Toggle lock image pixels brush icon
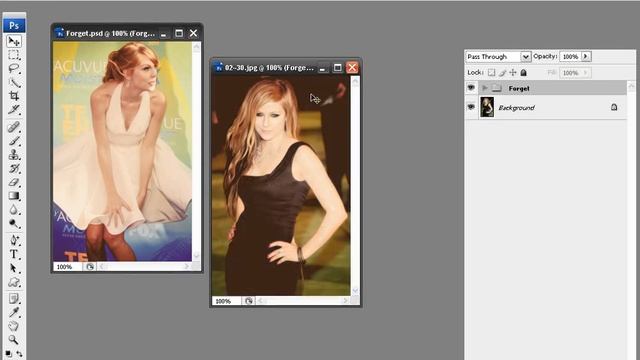The image size is (640, 360). pos(502,73)
